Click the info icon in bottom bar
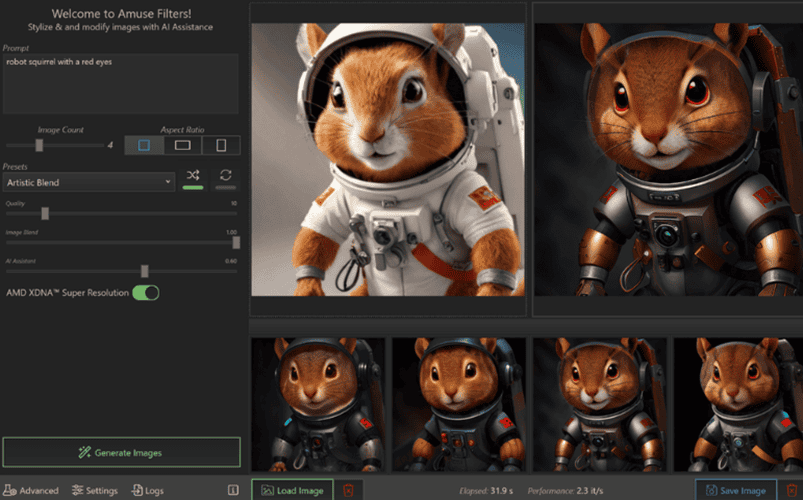Viewport: 803px width, 500px height. tap(233, 490)
